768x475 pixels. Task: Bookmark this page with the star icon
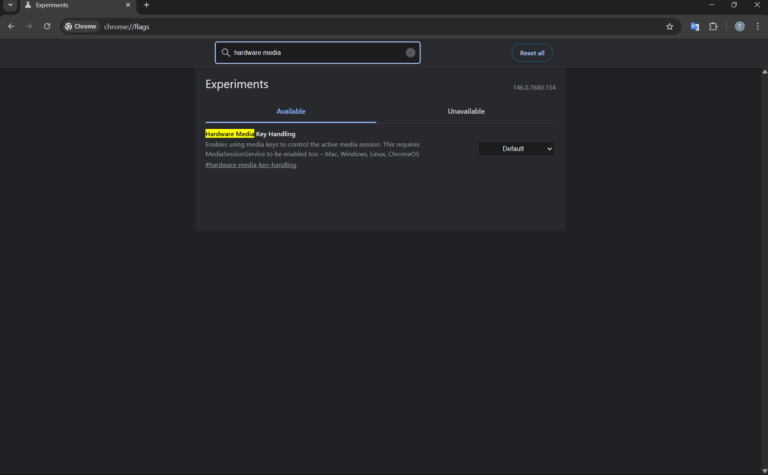click(670, 26)
